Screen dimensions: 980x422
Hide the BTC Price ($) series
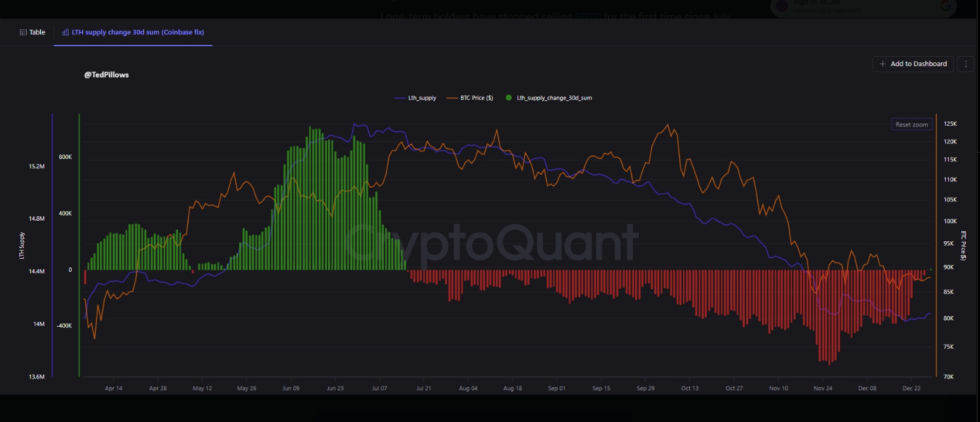click(476, 98)
